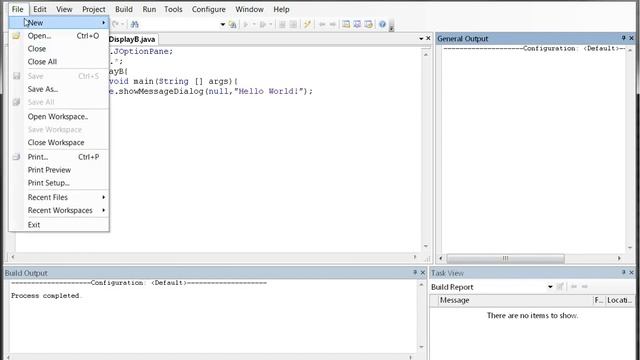The image size is (640, 360).
Task: Click the navigate back arrow icon
Action: click(322, 24)
